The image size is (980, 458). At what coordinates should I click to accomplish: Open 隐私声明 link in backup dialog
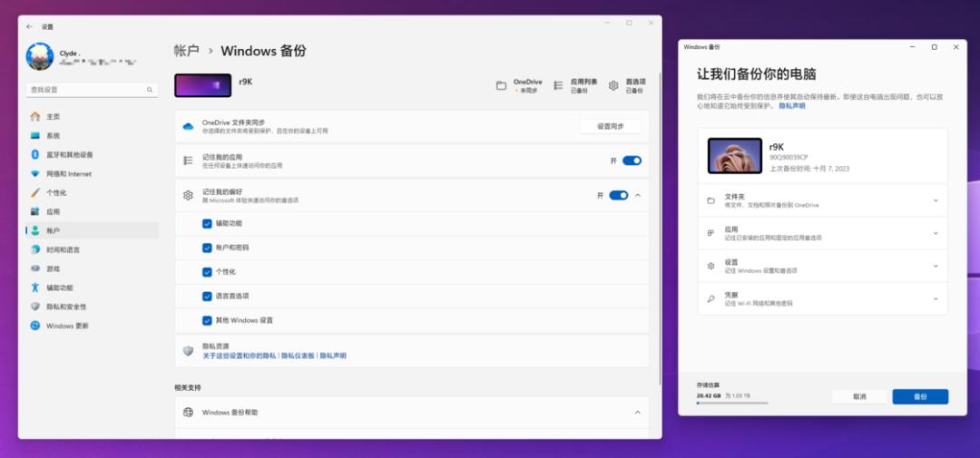792,106
